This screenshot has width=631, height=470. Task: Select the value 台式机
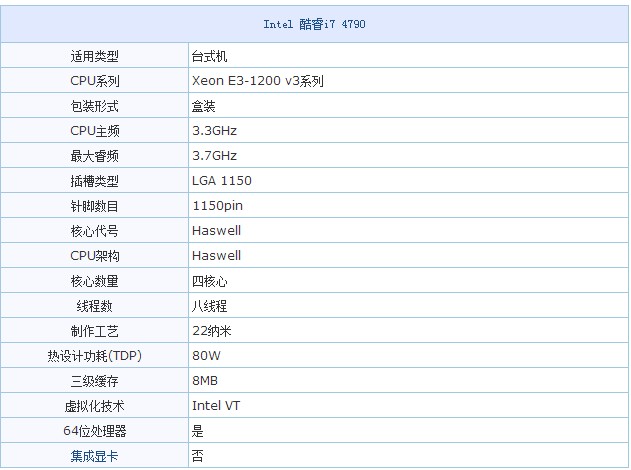pos(209,56)
